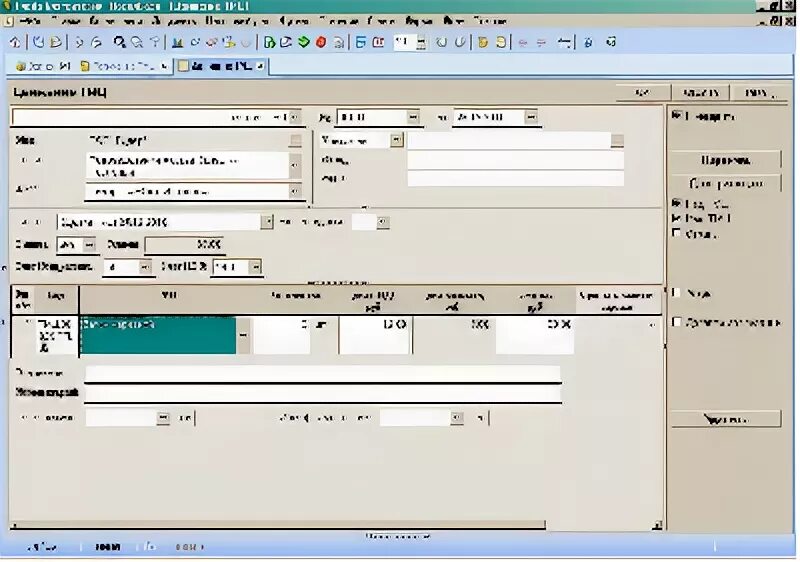Open the document number dropdown after the № label

coord(413,117)
